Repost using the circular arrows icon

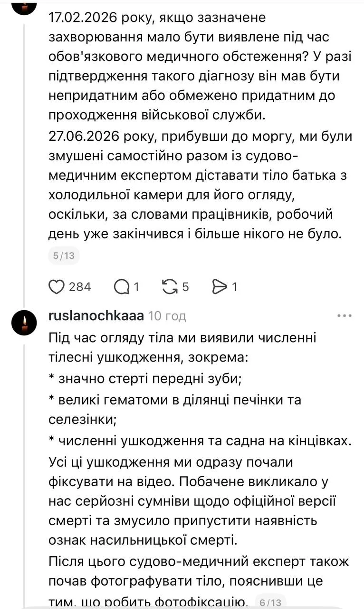[x=169, y=286]
